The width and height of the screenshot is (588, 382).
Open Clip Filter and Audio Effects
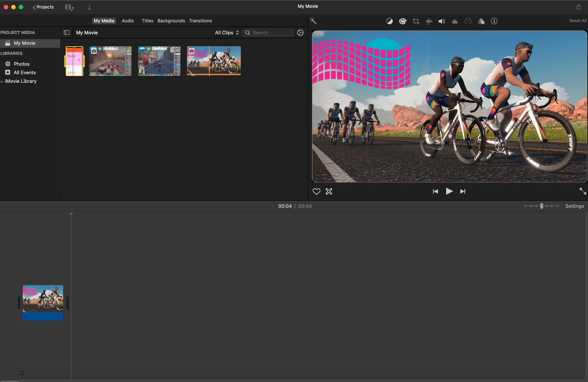coord(481,21)
